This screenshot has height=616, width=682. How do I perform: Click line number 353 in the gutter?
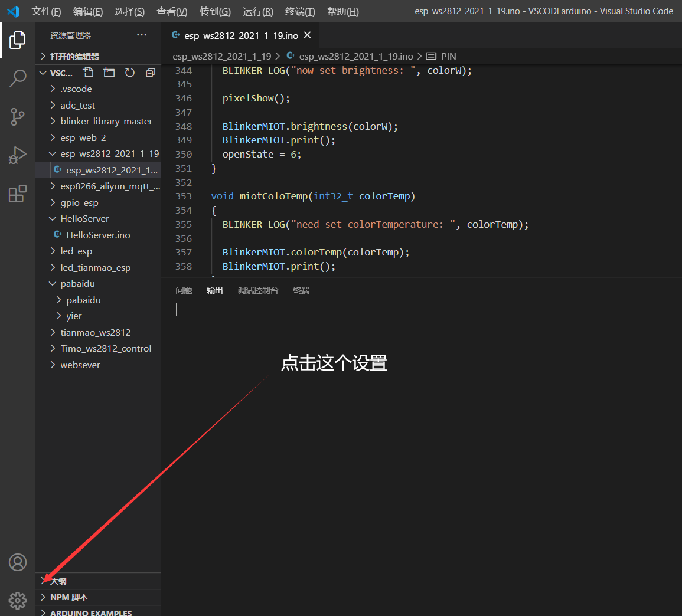(x=184, y=196)
